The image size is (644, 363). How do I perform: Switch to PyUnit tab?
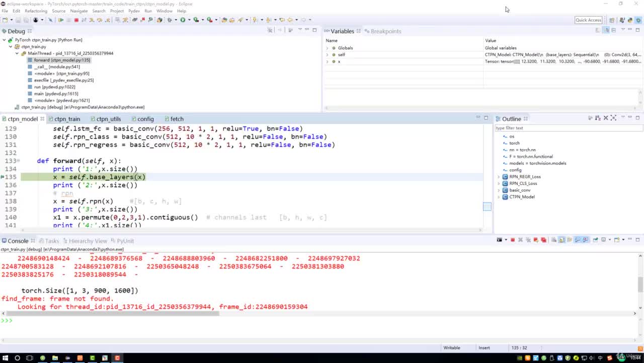pyautogui.click(x=125, y=241)
